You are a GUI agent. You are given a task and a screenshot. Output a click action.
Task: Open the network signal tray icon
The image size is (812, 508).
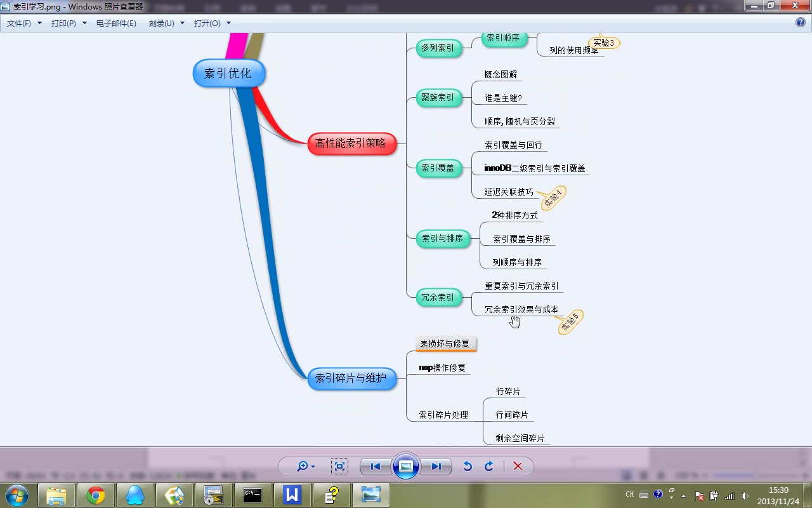pos(730,496)
